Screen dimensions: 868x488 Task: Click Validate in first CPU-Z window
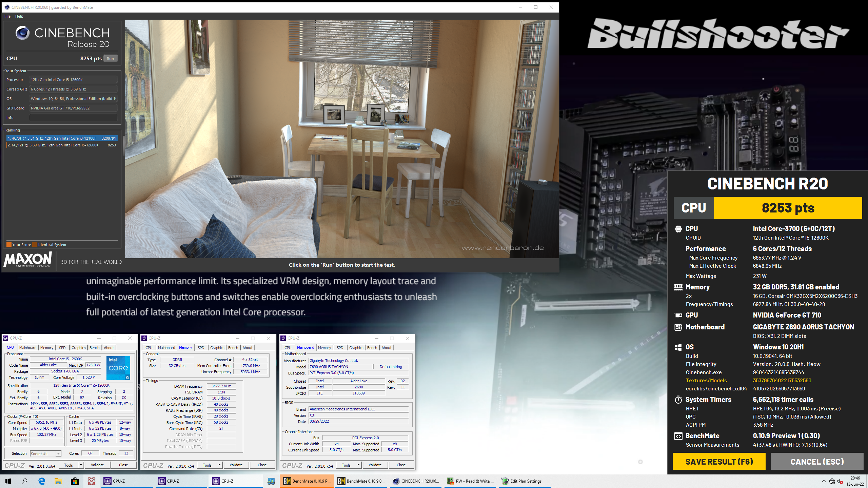click(97, 465)
